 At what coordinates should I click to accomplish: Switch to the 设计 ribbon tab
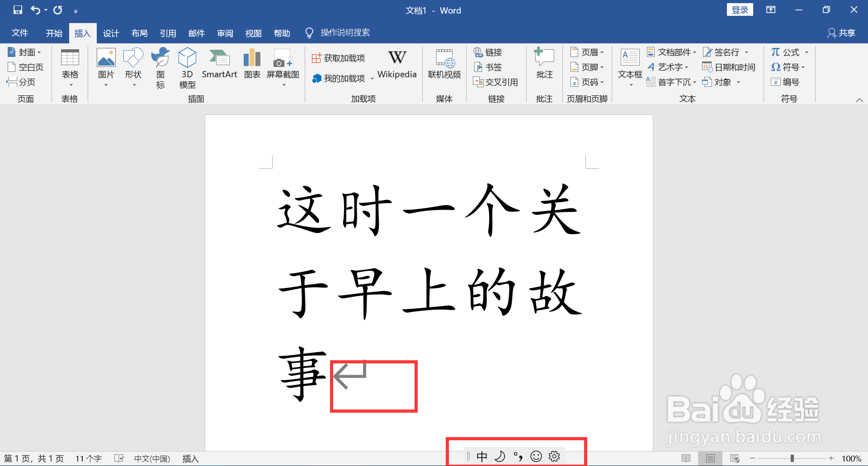click(x=111, y=33)
